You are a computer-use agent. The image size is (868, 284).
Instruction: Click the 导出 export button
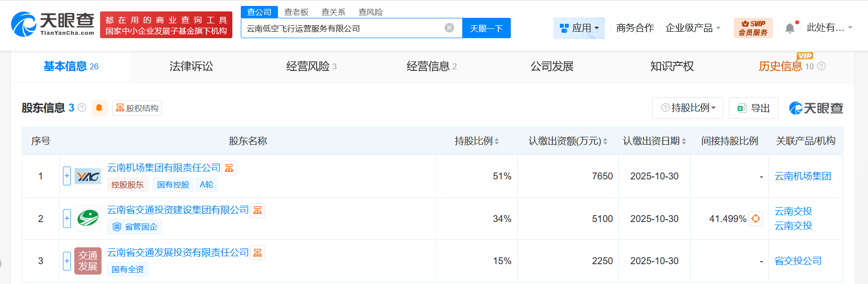tap(754, 108)
